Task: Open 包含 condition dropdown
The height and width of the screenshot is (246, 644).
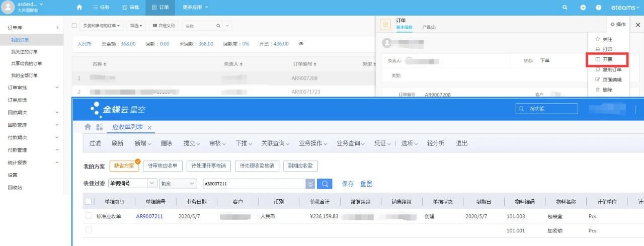Action: (177, 184)
